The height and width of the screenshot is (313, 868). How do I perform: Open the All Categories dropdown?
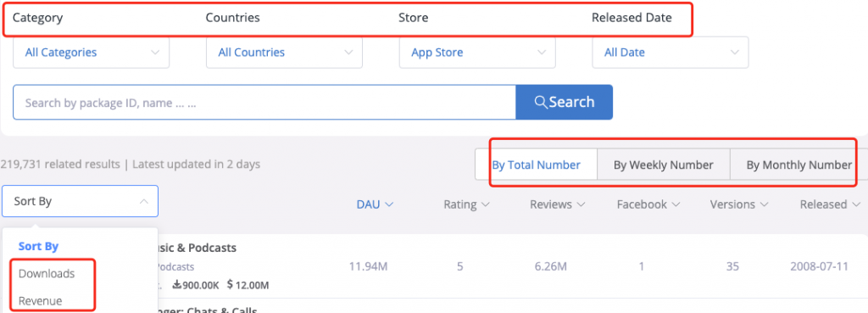(x=91, y=53)
